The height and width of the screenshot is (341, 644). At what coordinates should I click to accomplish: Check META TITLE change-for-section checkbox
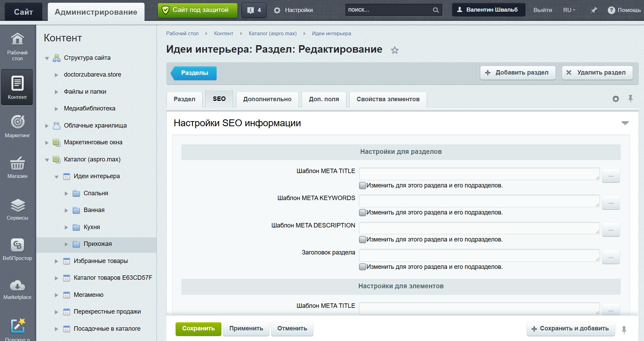362,185
